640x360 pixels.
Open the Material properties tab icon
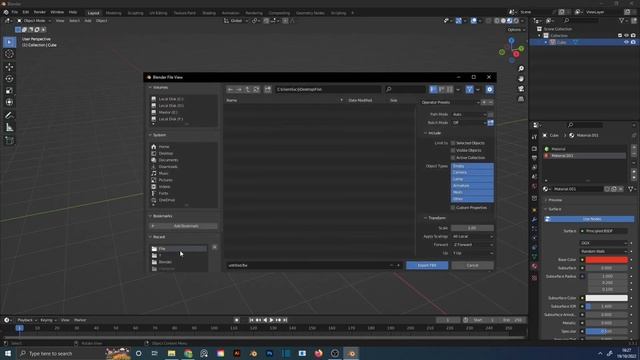[x=535, y=266]
